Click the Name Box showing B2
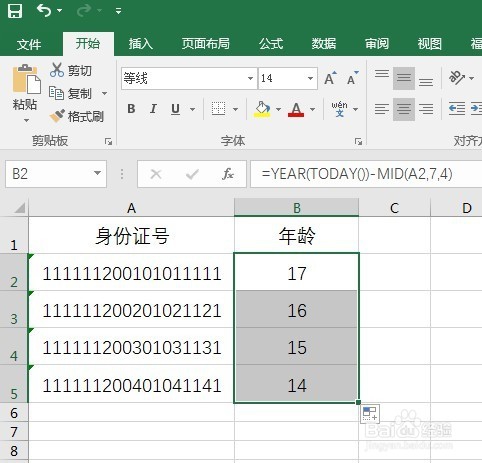This screenshot has height=463, width=482. pos(48,174)
